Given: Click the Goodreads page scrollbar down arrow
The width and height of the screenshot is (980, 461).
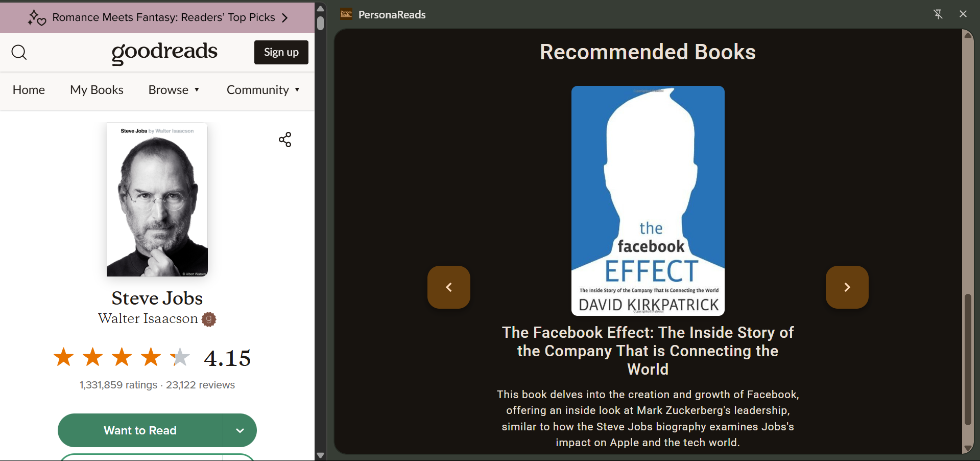Looking at the screenshot, I should 321,455.
